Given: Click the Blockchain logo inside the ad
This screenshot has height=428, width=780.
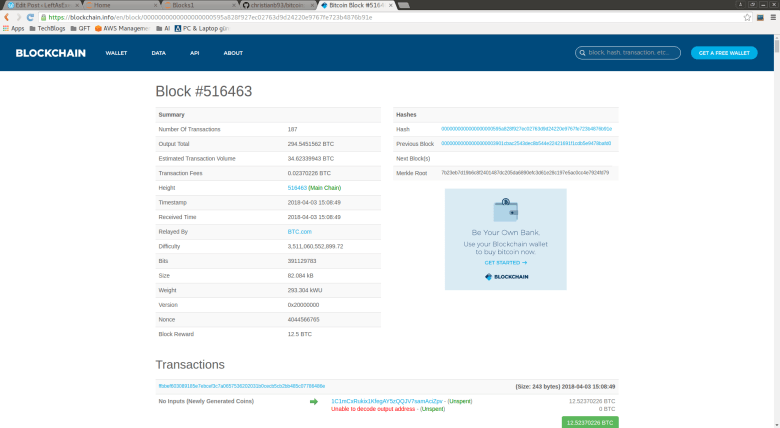Looking at the screenshot, I should coord(506,277).
